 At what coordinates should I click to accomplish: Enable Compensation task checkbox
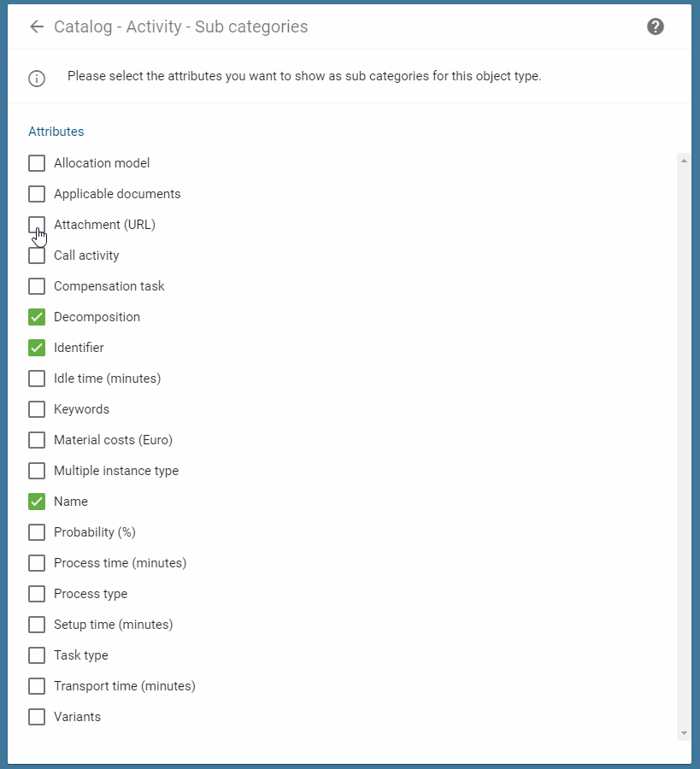click(x=37, y=285)
